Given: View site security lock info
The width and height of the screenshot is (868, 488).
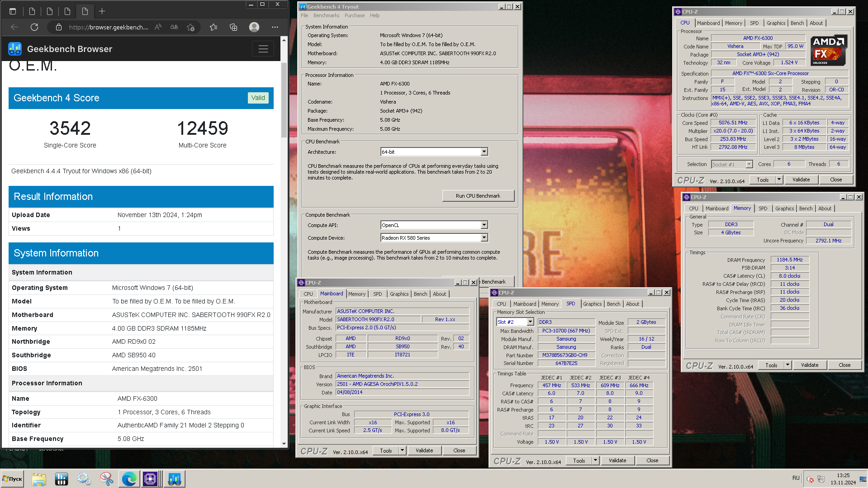Looking at the screenshot, I should (x=59, y=27).
